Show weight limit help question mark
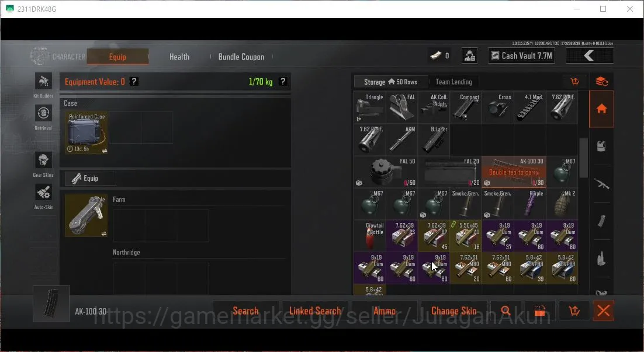644x352 pixels. click(283, 81)
